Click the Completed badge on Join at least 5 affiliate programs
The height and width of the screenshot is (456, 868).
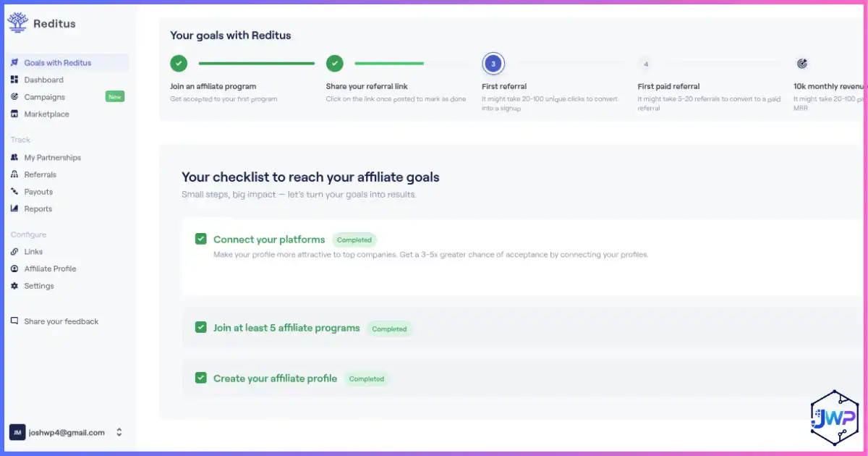coord(389,329)
